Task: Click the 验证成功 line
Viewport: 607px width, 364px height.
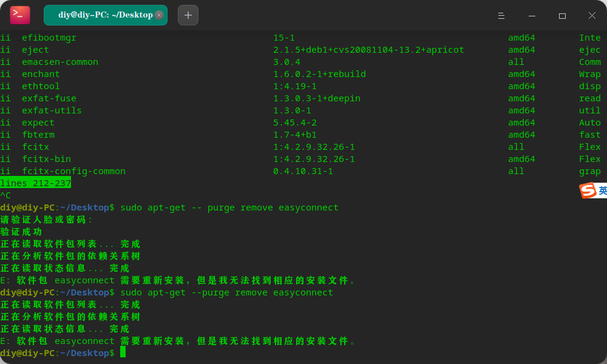Action: (x=21, y=232)
